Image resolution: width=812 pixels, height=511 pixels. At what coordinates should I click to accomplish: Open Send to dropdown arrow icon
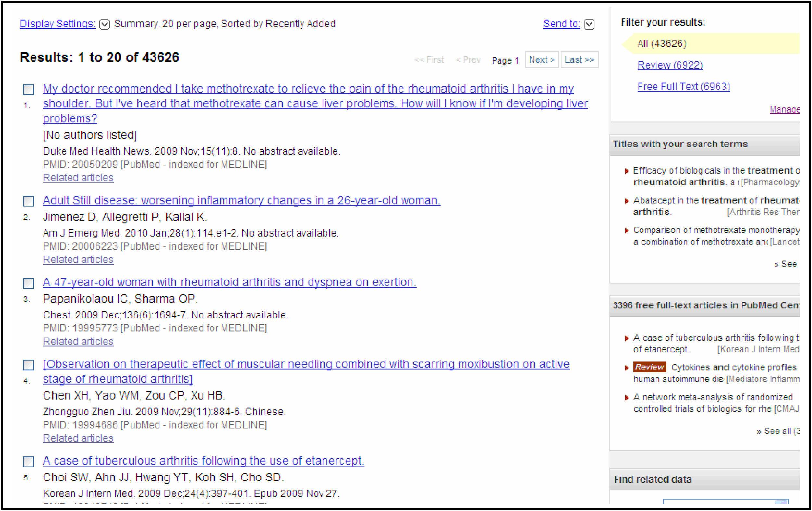[x=589, y=24]
